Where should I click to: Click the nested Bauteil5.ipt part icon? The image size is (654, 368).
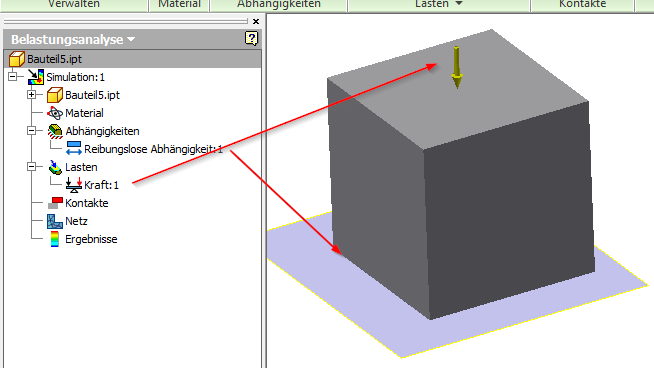point(55,95)
